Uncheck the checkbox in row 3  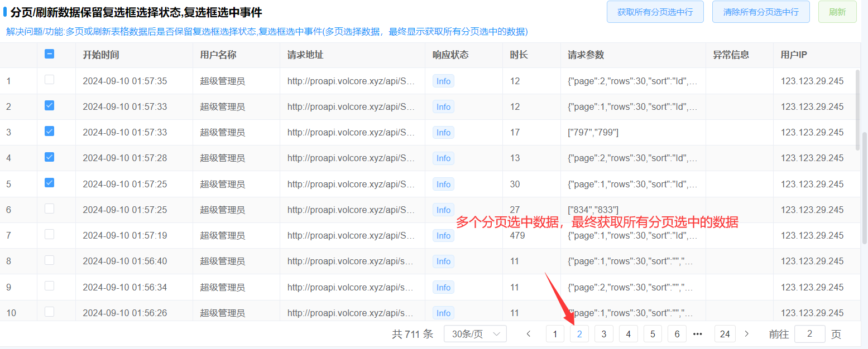(x=49, y=131)
